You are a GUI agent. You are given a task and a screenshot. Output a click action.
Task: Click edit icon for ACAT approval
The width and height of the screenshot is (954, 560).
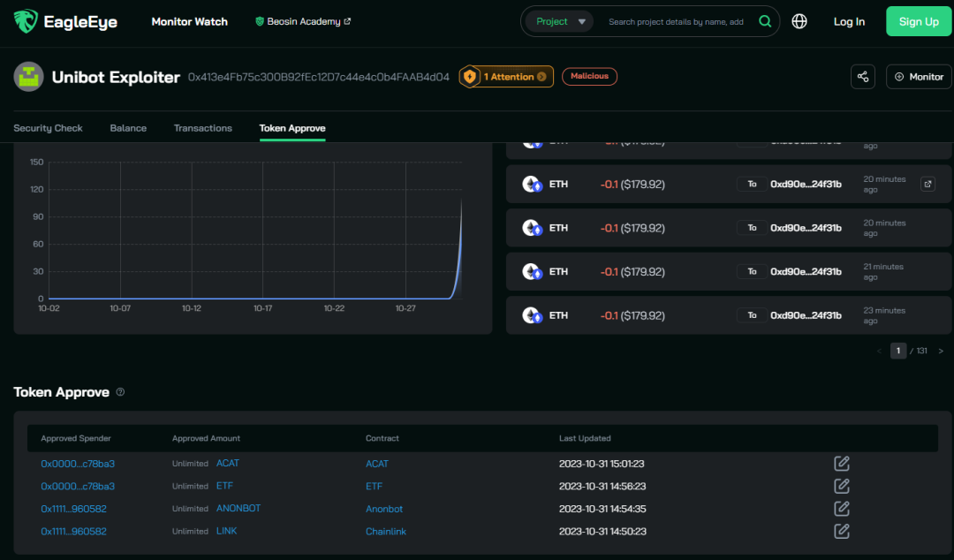(x=842, y=464)
